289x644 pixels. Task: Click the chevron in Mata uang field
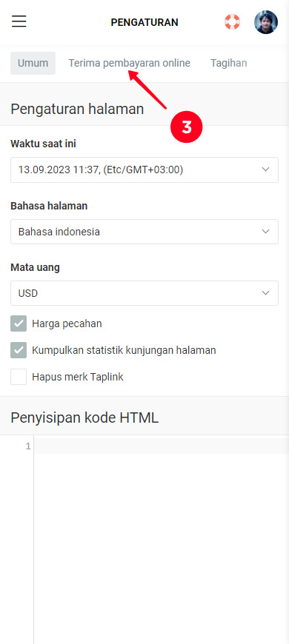265,293
